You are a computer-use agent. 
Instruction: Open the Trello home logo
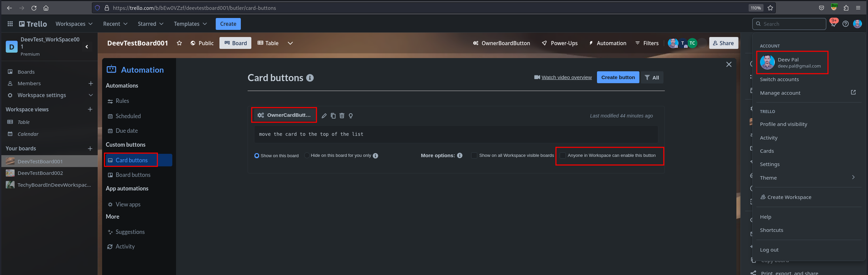[x=33, y=24]
